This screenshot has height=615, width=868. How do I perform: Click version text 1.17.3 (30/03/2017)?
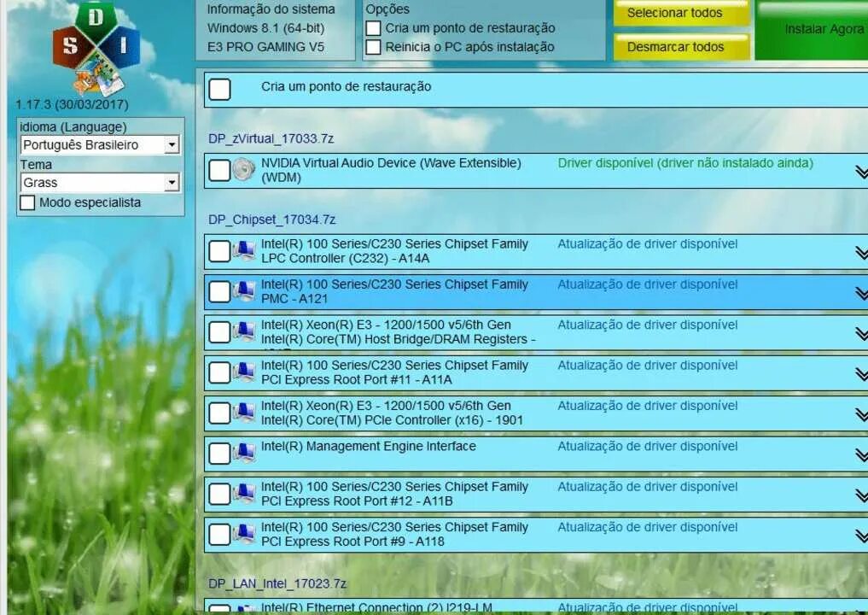tap(72, 104)
